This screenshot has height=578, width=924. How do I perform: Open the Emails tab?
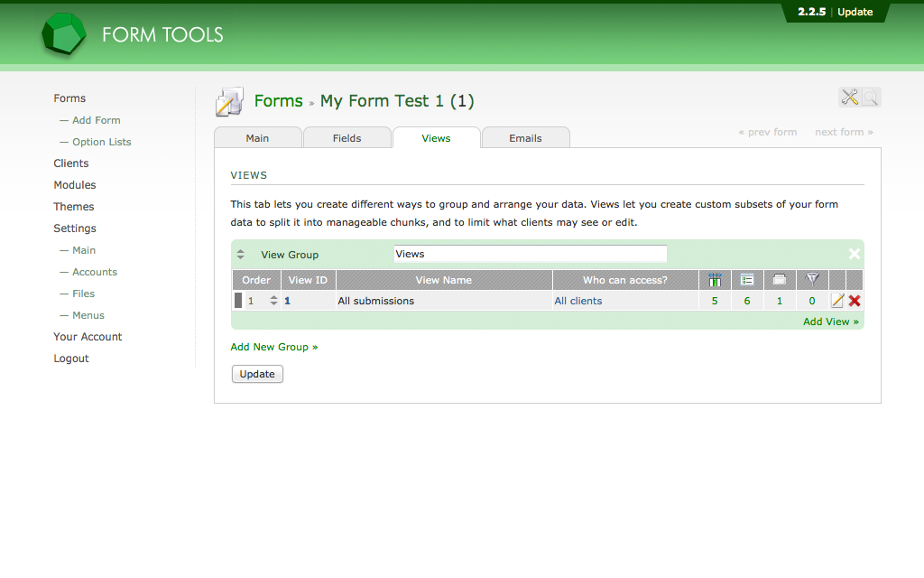point(525,137)
